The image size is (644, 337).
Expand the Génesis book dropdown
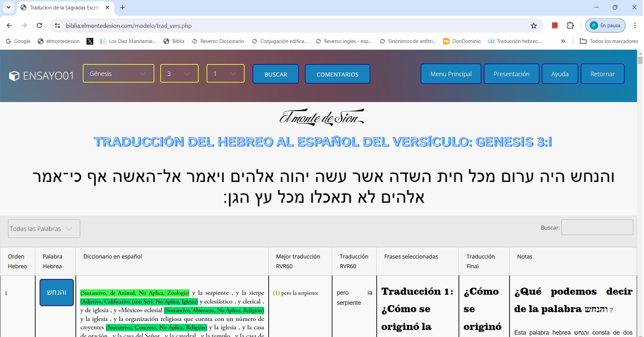tap(118, 74)
